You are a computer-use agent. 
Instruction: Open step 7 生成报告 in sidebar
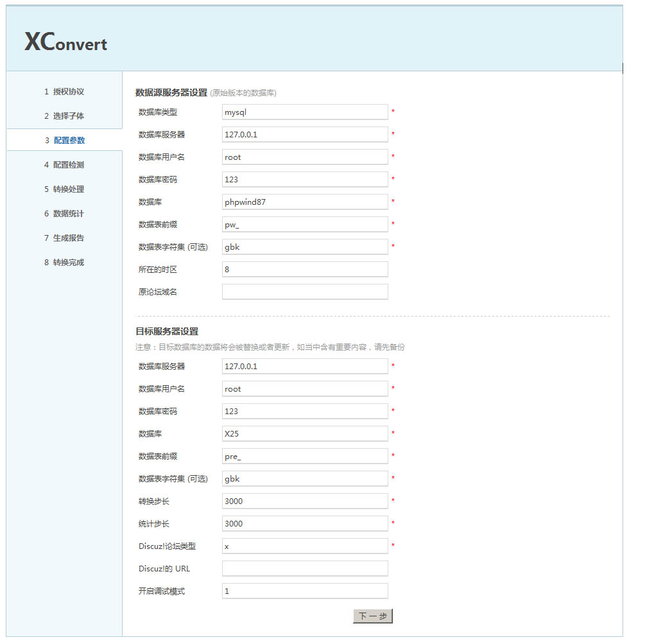tap(64, 238)
